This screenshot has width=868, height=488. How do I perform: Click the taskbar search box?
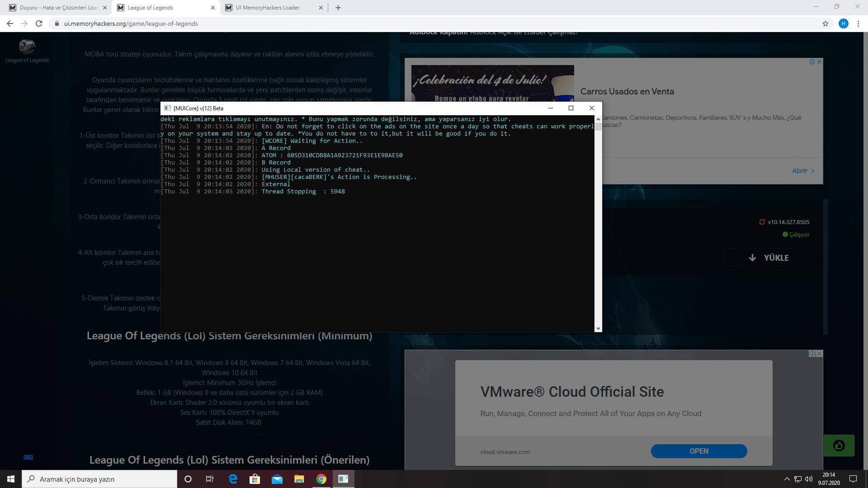[99, 479]
